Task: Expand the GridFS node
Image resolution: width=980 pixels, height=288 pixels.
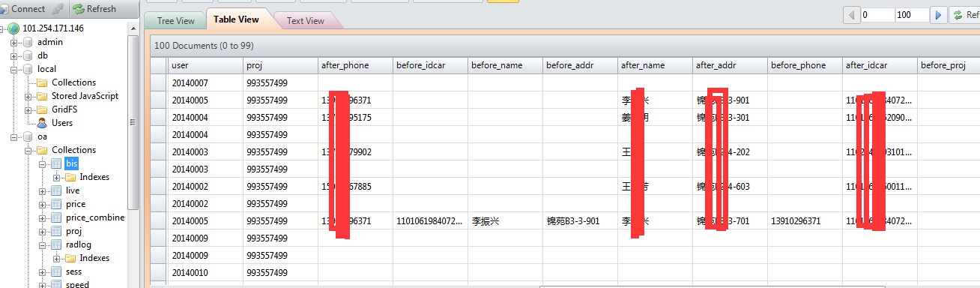Action: (28, 109)
